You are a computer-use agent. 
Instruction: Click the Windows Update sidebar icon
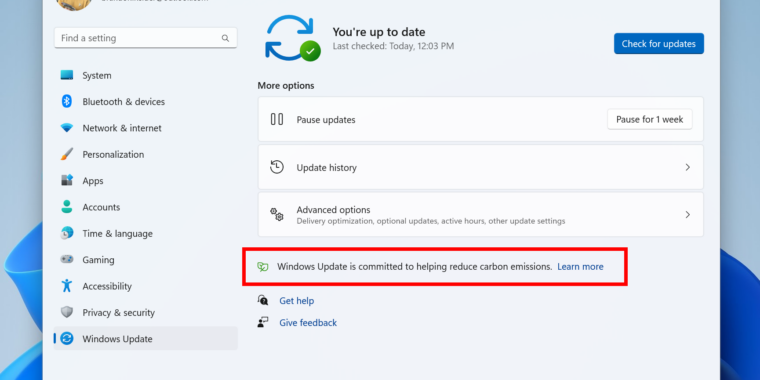tap(67, 339)
